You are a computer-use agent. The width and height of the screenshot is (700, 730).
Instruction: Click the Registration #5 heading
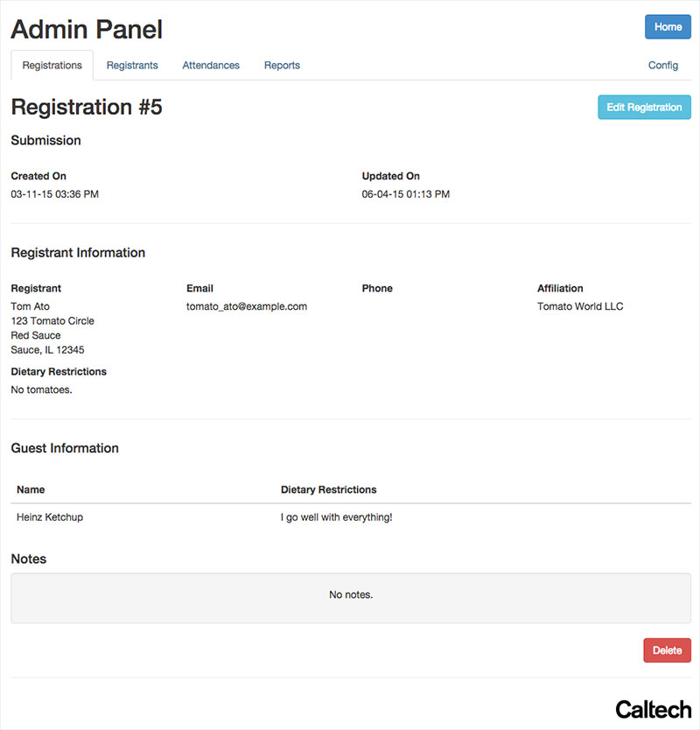[87, 107]
